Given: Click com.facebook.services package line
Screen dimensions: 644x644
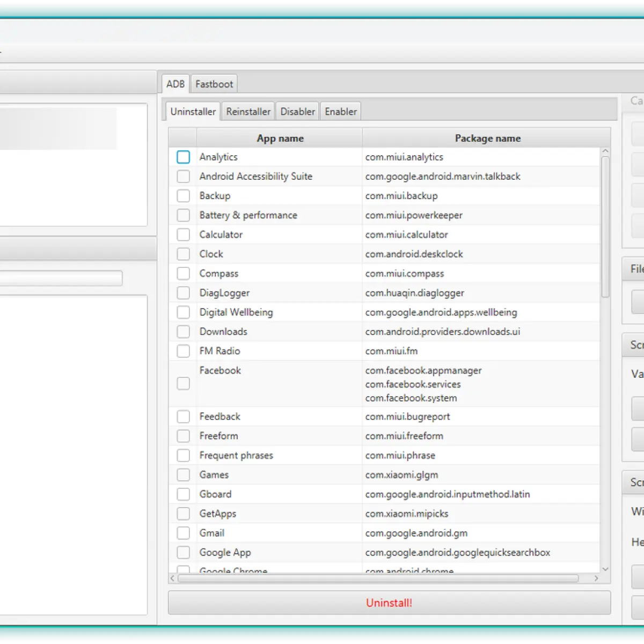Looking at the screenshot, I should tap(413, 384).
